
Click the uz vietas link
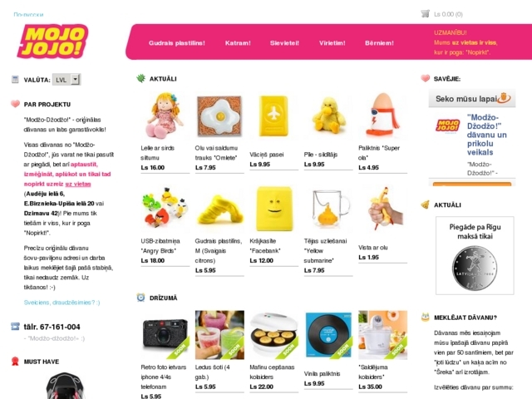coord(78,184)
